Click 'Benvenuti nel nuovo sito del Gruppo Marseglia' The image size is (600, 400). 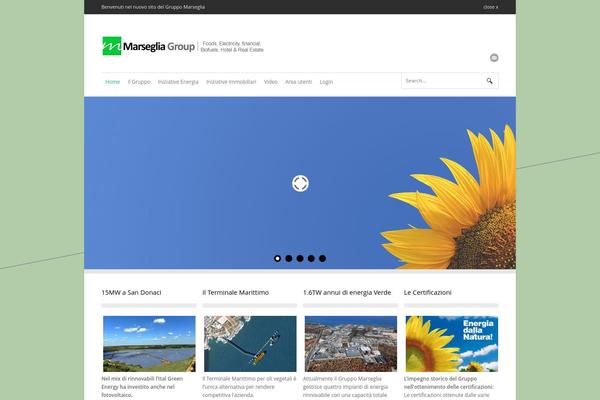153,7
